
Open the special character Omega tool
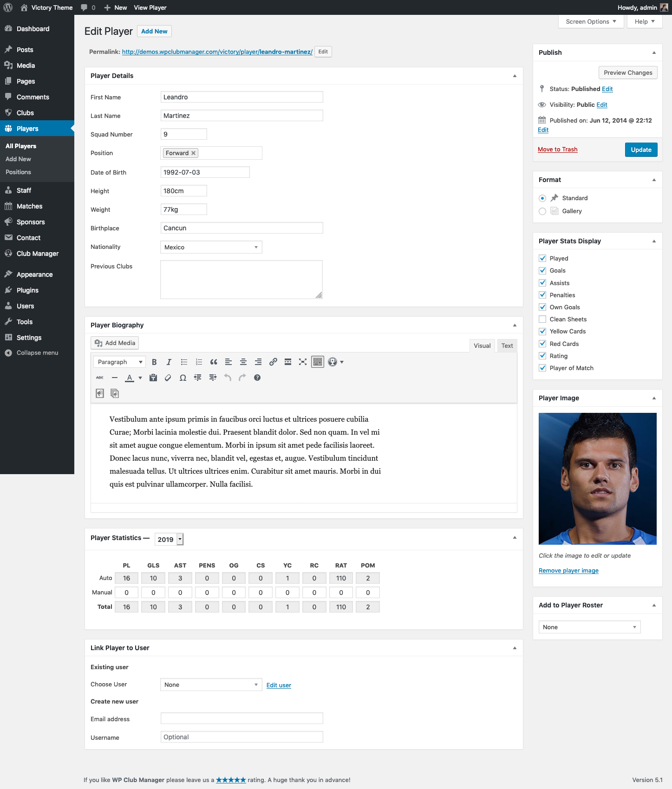coord(183,378)
